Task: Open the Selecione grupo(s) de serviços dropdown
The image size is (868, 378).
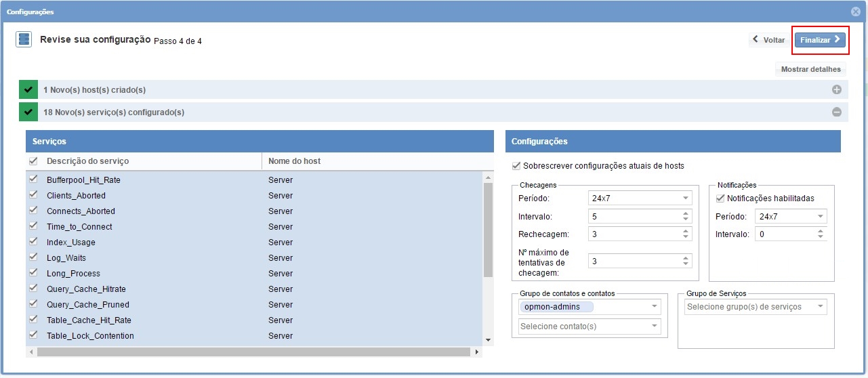Action: click(x=755, y=307)
